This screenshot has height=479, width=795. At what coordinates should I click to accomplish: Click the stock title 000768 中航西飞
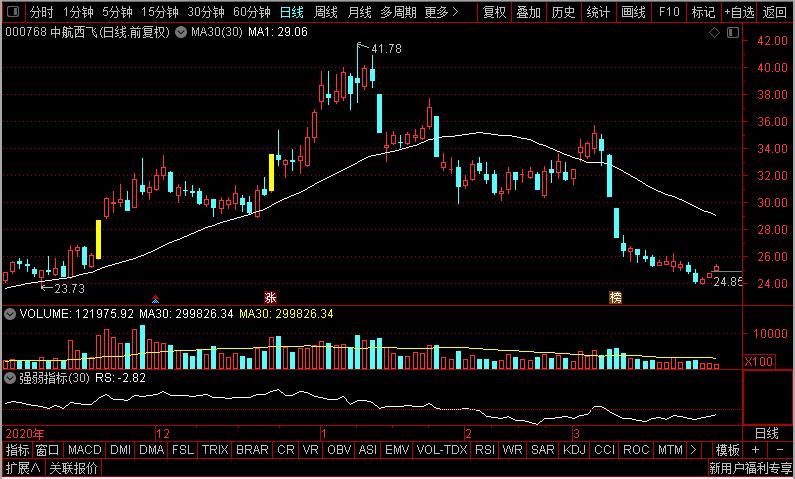(51, 33)
